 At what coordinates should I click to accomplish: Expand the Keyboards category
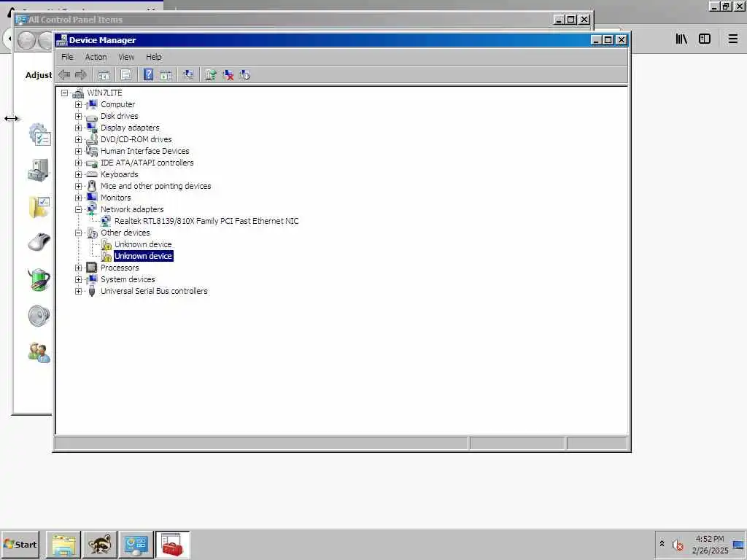(x=78, y=174)
